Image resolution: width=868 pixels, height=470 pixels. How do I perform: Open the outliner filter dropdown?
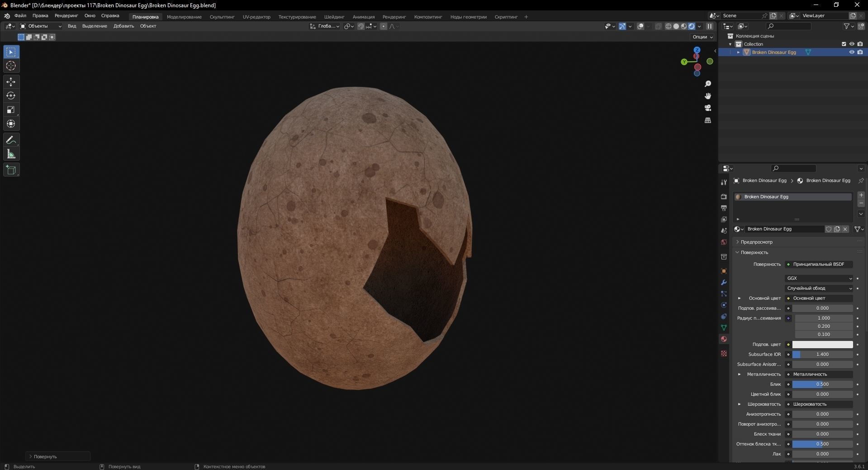click(848, 26)
